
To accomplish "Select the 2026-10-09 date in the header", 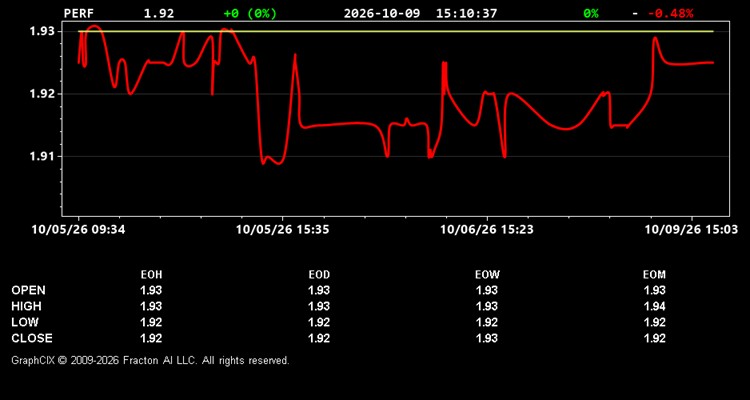I will [x=382, y=13].
